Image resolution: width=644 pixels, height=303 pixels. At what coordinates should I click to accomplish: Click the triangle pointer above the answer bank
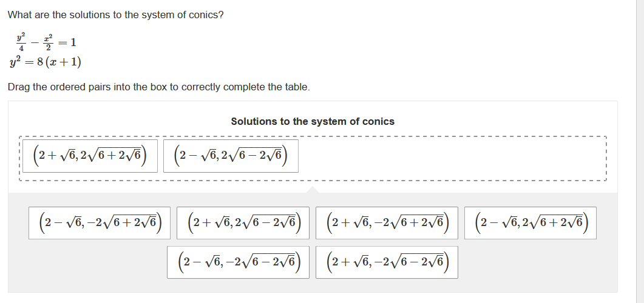313,190
